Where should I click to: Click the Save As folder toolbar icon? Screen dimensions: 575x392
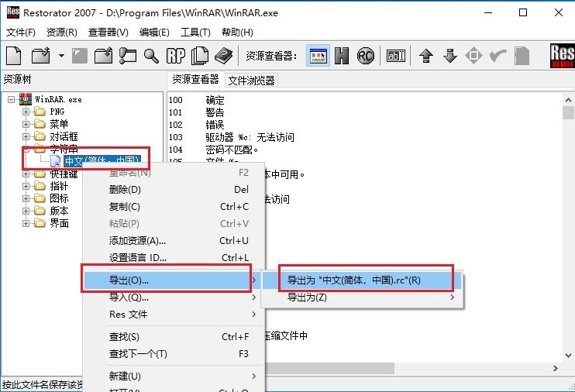pos(103,56)
